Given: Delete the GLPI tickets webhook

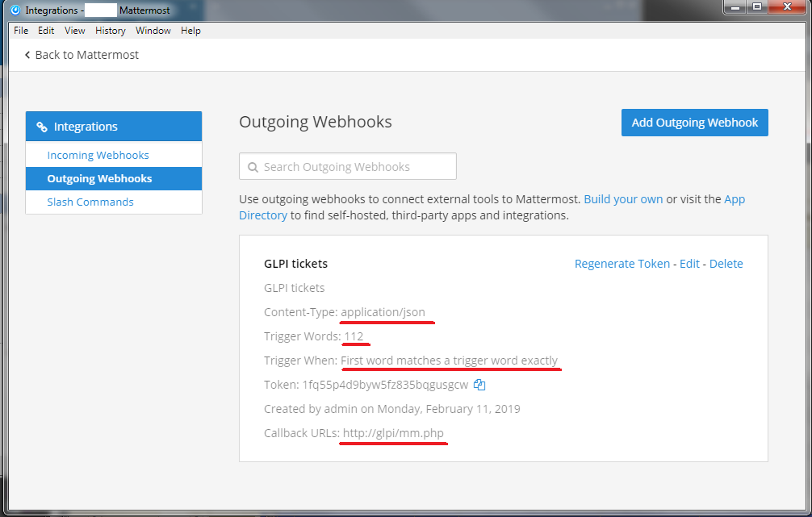Looking at the screenshot, I should coord(726,264).
